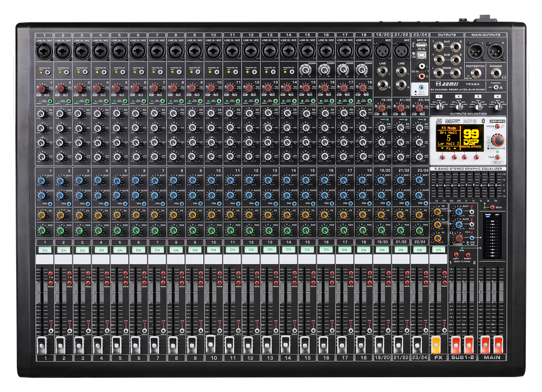Screen dimensions: 542x392
Task: Select the FX Mode header on the LCD
Action: (x=448, y=127)
